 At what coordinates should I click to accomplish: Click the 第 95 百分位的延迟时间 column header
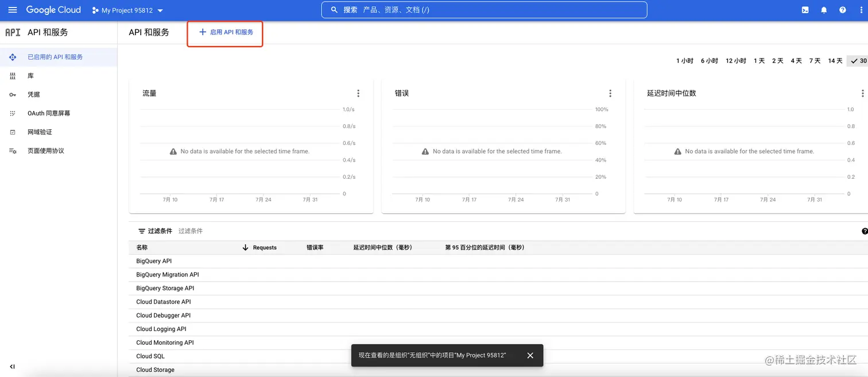(485, 248)
